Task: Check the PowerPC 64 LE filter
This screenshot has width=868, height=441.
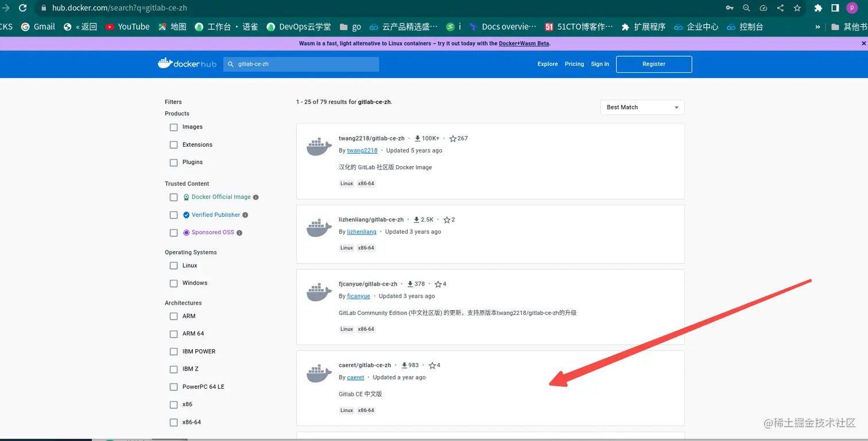Action: tap(173, 387)
